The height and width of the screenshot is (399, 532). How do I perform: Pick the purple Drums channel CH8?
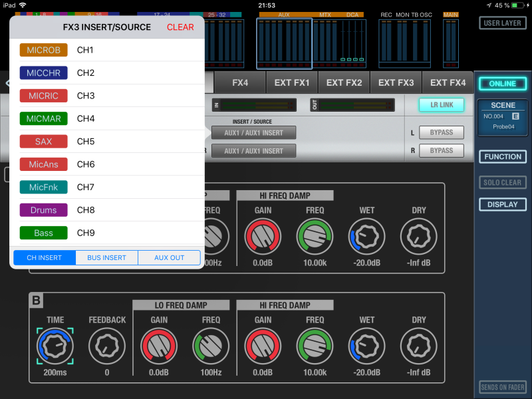coord(44,210)
